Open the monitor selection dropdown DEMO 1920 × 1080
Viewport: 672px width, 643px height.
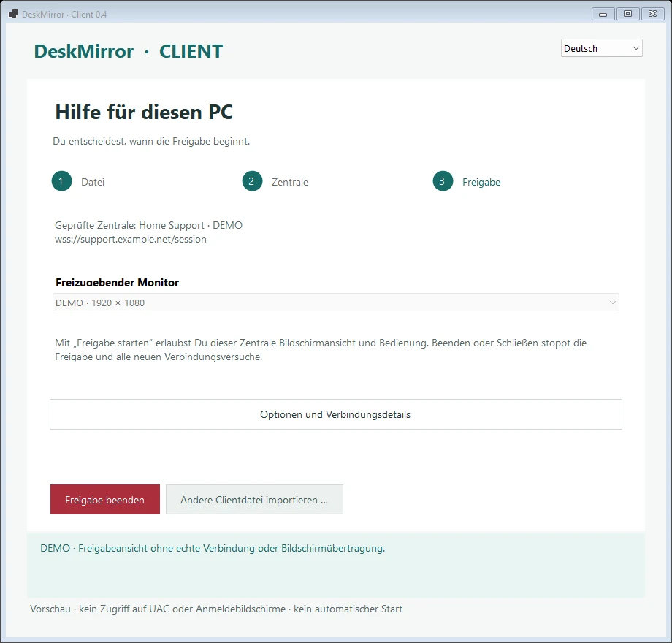(x=335, y=303)
